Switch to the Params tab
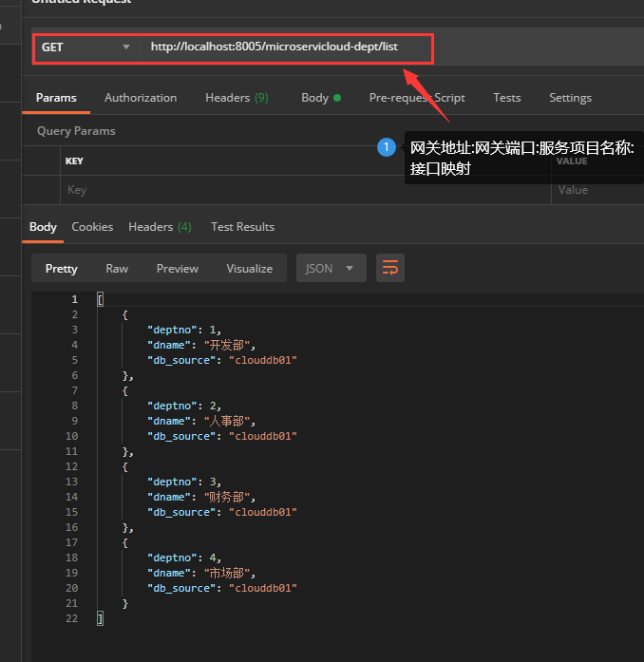Screen dimensions: 644x662 [x=56, y=98]
